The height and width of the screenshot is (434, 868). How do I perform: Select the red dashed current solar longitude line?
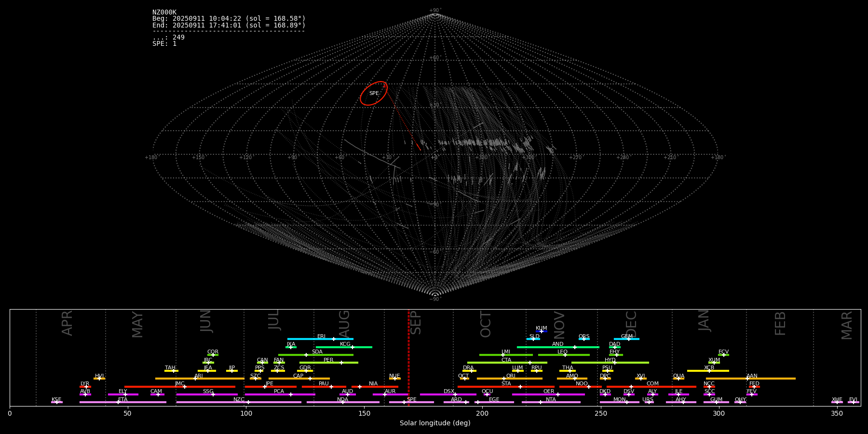coord(408,357)
